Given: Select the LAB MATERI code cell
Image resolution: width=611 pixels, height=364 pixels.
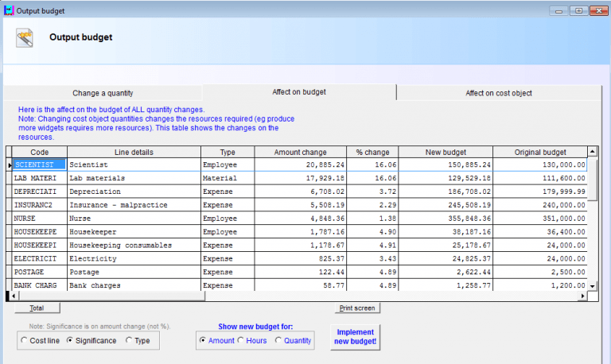Looking at the screenshot, I should click(39, 178).
